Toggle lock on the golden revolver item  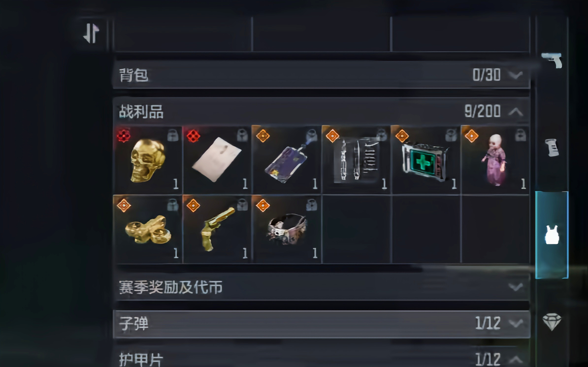click(242, 205)
